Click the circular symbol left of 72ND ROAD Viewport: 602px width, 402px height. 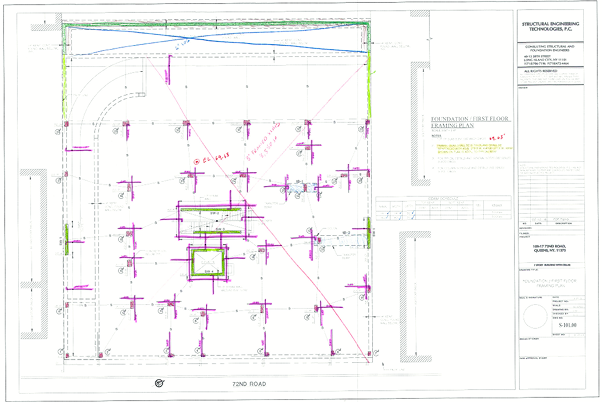point(157,384)
